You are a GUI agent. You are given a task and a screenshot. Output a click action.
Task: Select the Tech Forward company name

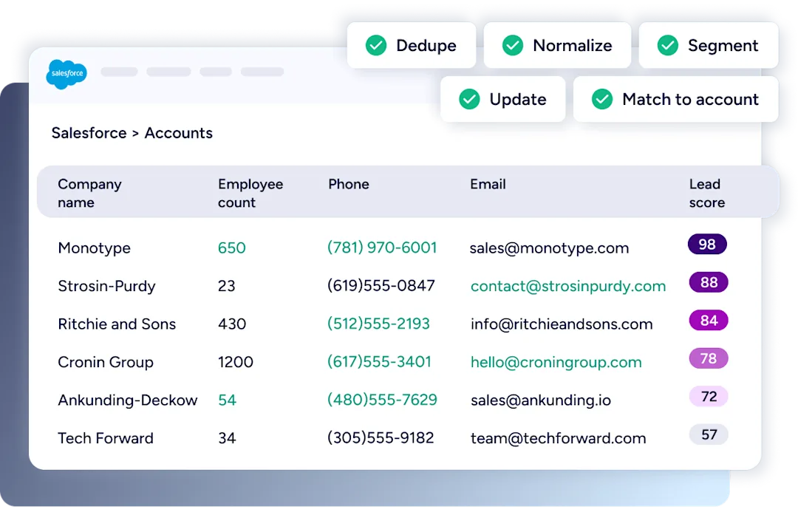(x=106, y=438)
